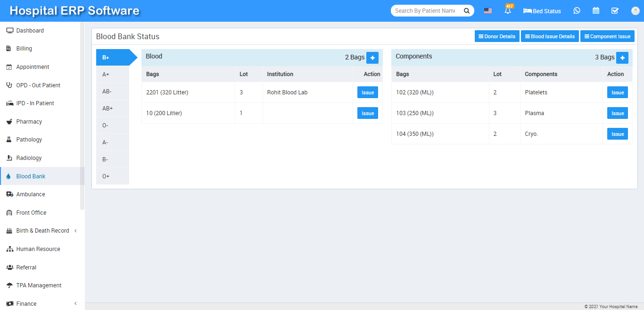Open Donor Details list
The width and height of the screenshot is (644, 310).
(x=497, y=36)
